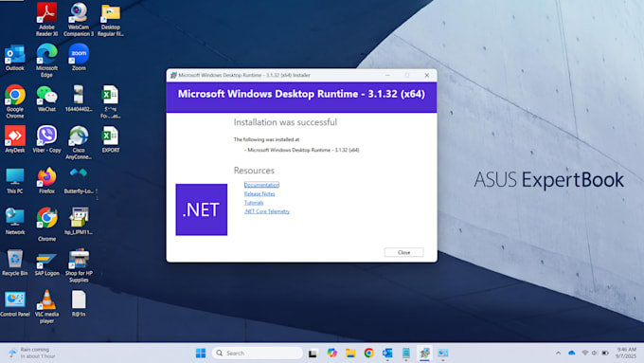
Task: Open Task View on the taskbar
Action: (x=313, y=354)
